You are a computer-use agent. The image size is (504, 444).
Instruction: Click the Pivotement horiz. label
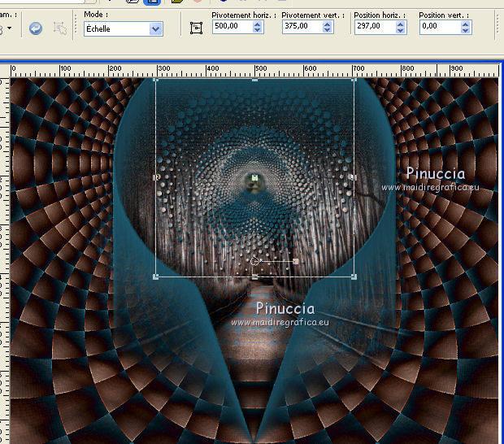tap(243, 15)
